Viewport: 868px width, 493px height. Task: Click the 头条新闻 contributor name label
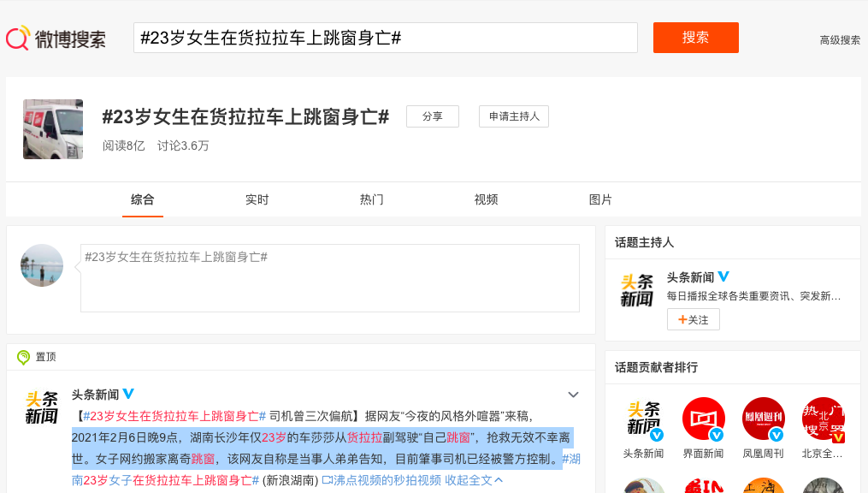tap(643, 454)
